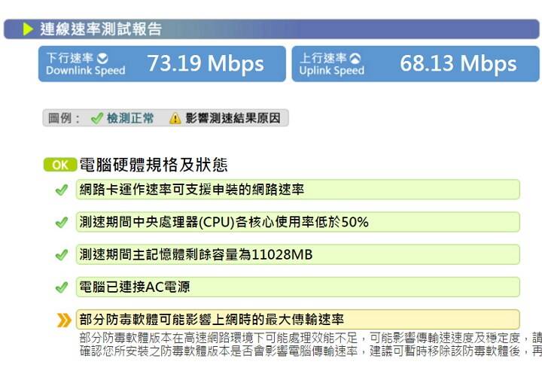Click checkmark beside 電腦已連接AC電源
This screenshot has height=392, width=542.
[62, 287]
